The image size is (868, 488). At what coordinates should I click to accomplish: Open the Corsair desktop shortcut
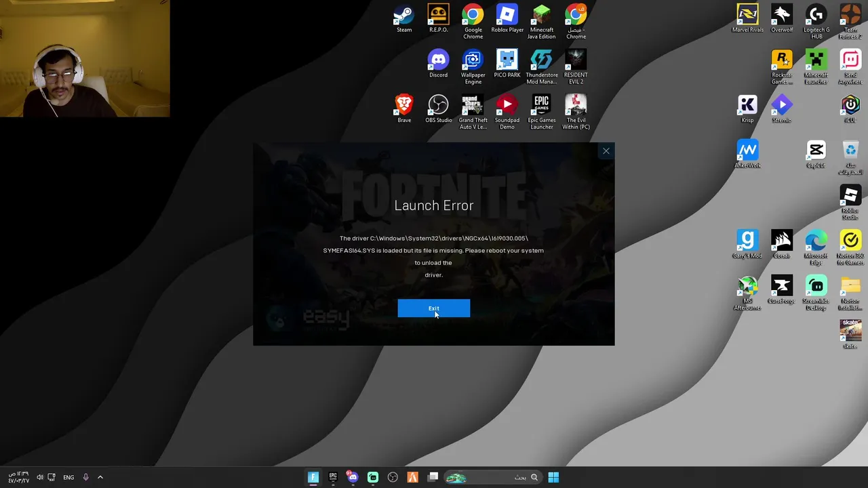[782, 245]
